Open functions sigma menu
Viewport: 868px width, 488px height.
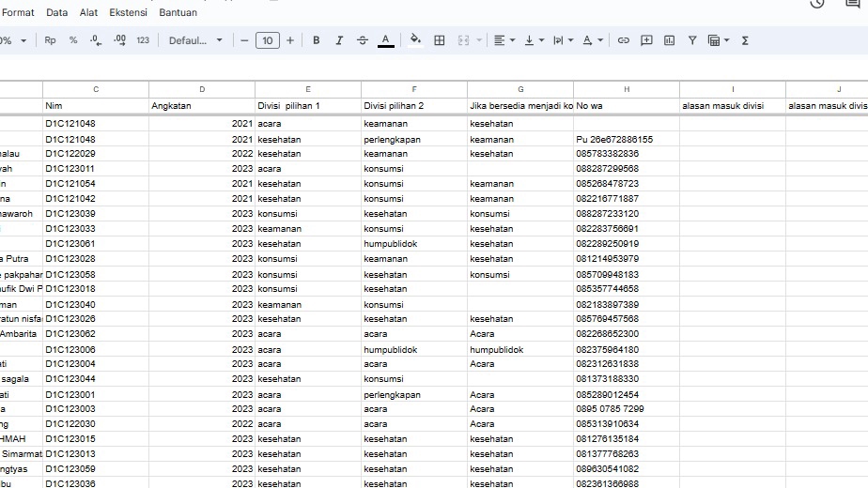click(745, 40)
